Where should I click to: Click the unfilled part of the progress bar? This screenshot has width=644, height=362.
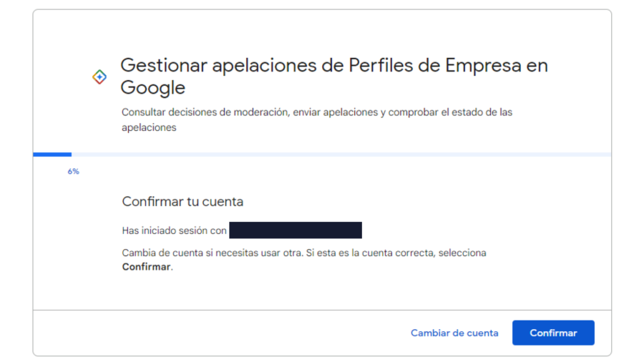pos(341,154)
